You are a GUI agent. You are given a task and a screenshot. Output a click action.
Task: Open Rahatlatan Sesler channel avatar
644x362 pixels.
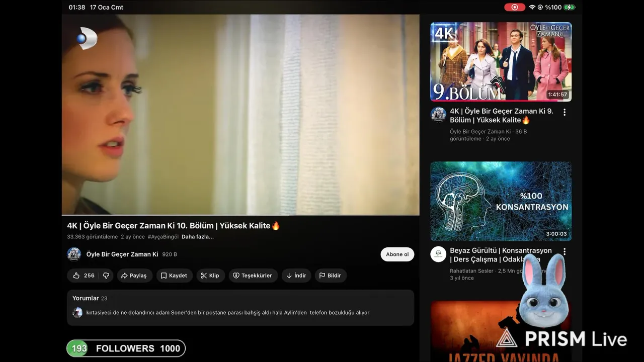(x=438, y=254)
